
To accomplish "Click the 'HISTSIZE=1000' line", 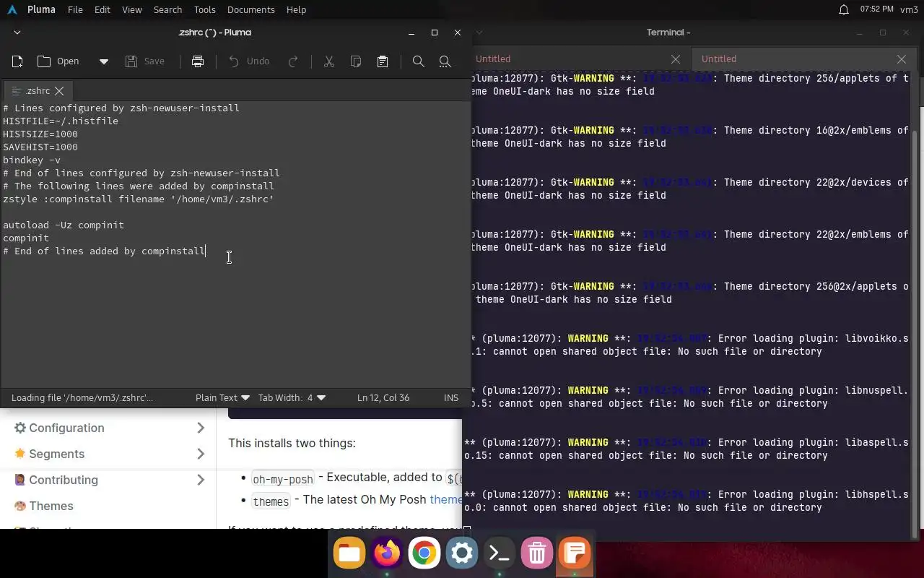I will 40,134.
